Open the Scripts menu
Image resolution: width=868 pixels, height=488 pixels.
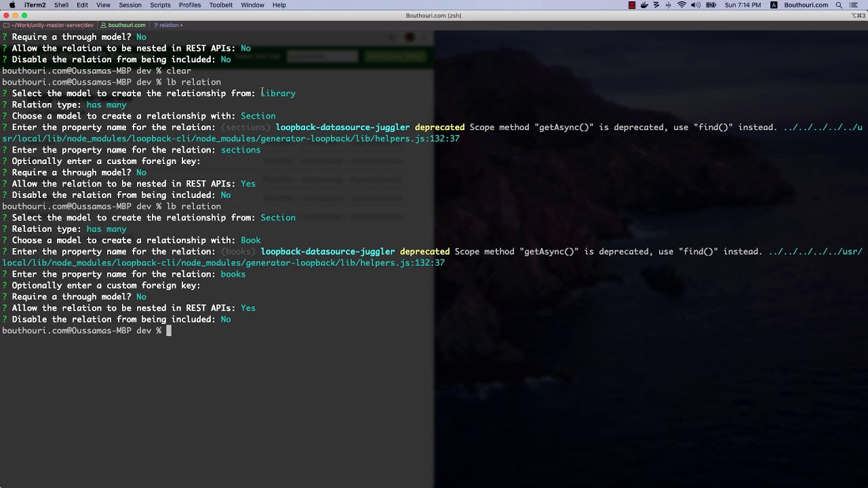(160, 5)
